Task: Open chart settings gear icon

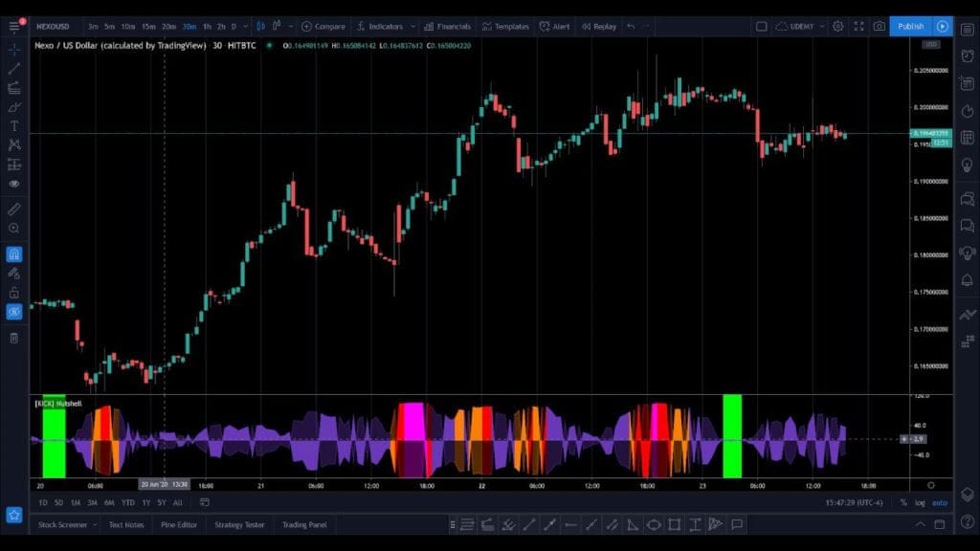Action: (x=838, y=26)
